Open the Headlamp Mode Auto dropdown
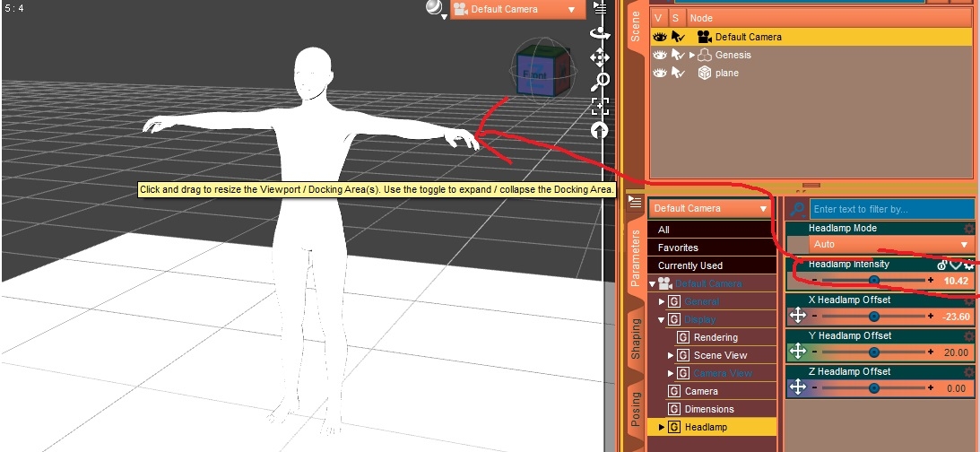The height and width of the screenshot is (452, 980). 890,244
